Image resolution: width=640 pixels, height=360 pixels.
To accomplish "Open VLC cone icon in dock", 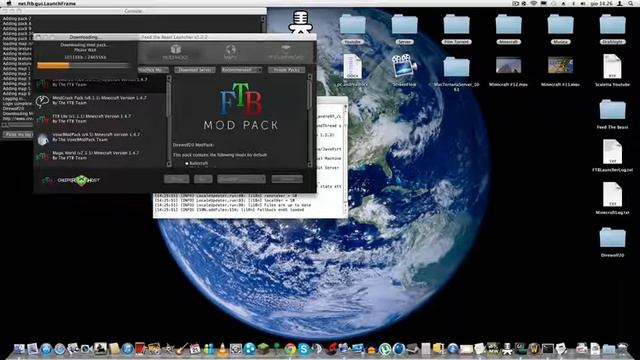I will 222,349.
